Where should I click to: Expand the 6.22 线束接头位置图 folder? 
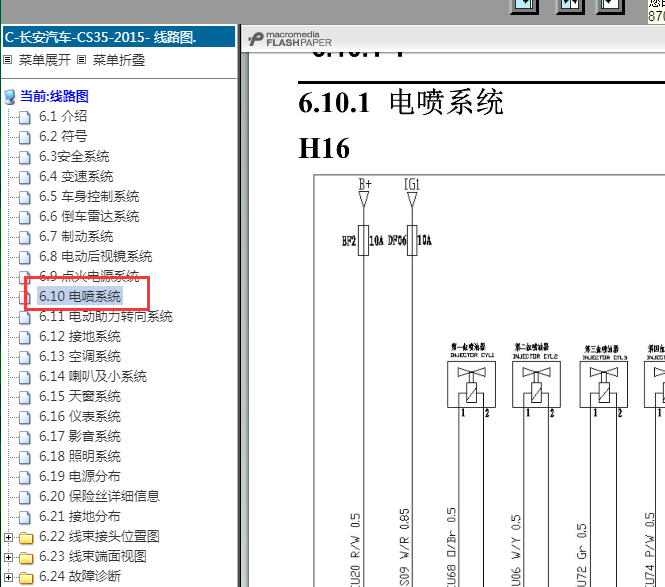tap(8, 537)
